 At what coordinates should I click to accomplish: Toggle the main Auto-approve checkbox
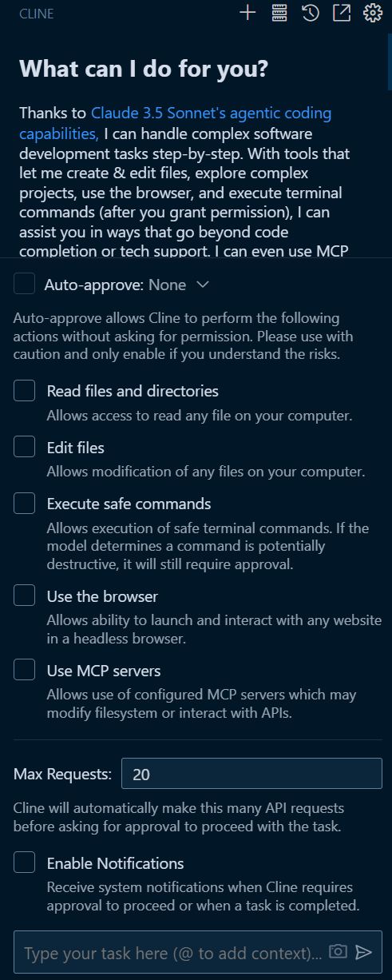(x=25, y=284)
